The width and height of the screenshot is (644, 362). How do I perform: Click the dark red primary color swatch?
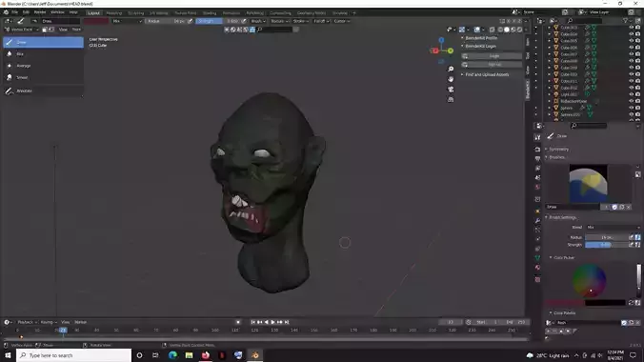(564, 303)
